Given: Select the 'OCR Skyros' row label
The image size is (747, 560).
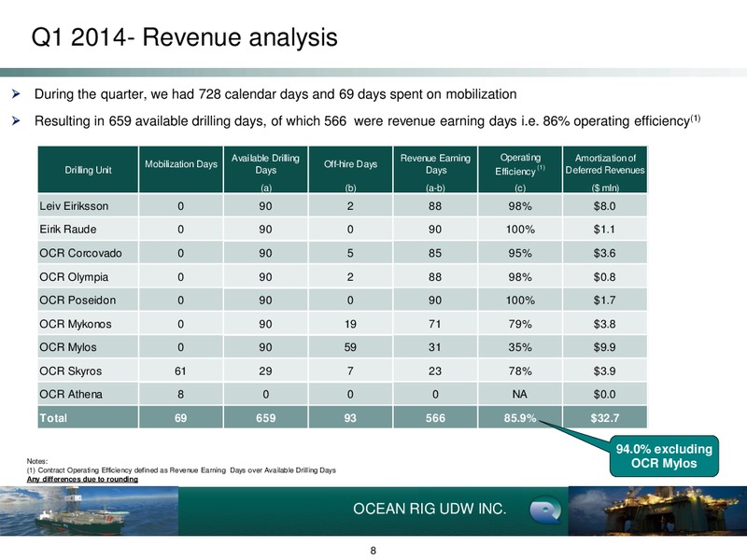Looking at the screenshot, I should coord(71,371).
